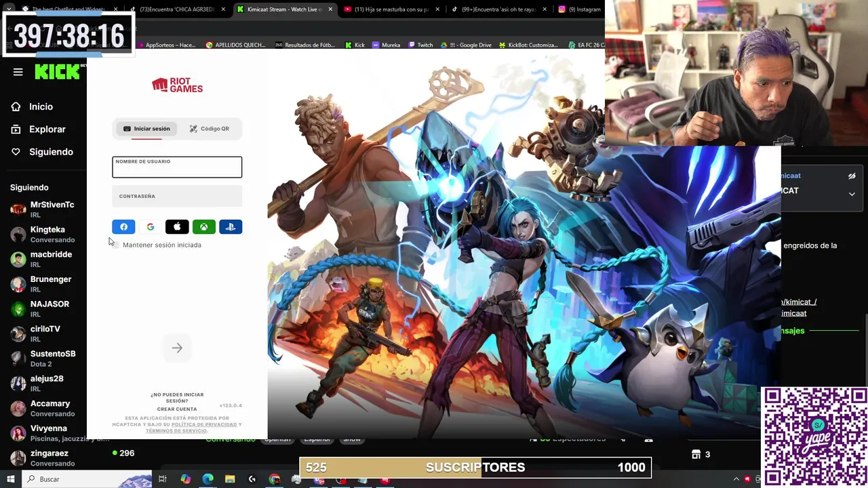Toggle the hide-chat eye icon
Viewport: 868px width, 488px height.
852,176
